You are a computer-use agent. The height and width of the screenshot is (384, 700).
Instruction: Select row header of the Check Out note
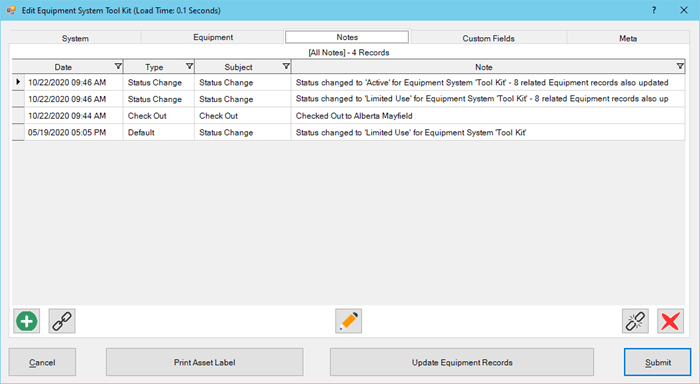[18, 116]
